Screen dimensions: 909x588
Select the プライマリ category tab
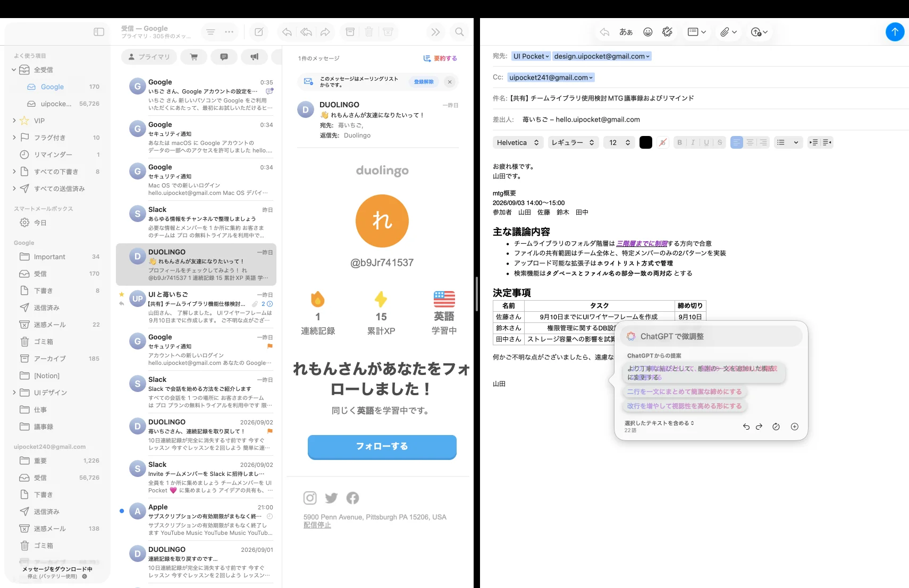point(149,57)
